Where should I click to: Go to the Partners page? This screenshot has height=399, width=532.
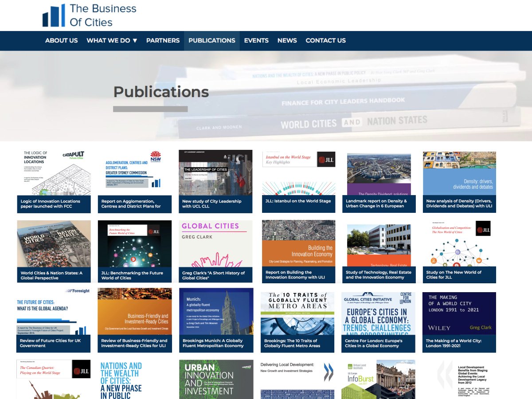[163, 40]
